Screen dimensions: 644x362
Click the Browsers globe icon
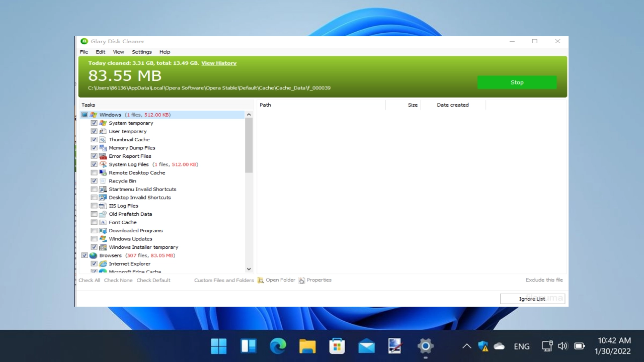tap(94, 255)
